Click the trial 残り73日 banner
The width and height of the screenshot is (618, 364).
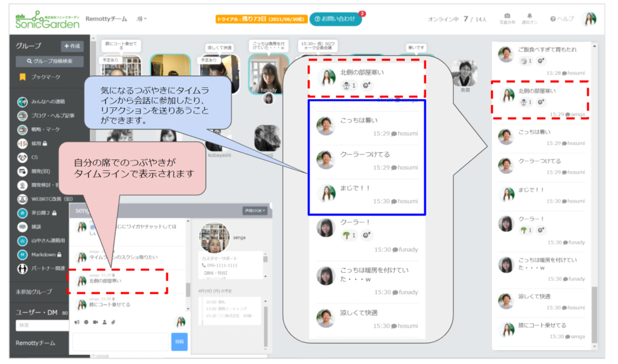coord(261,19)
